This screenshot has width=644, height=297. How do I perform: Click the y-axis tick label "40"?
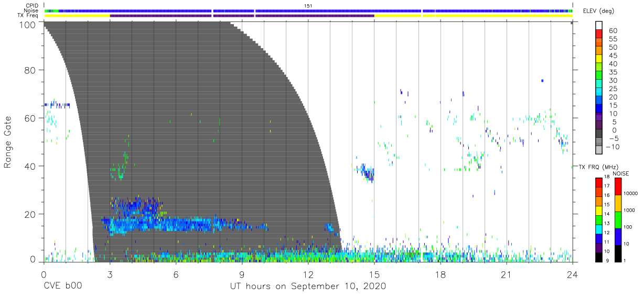tap(30, 166)
